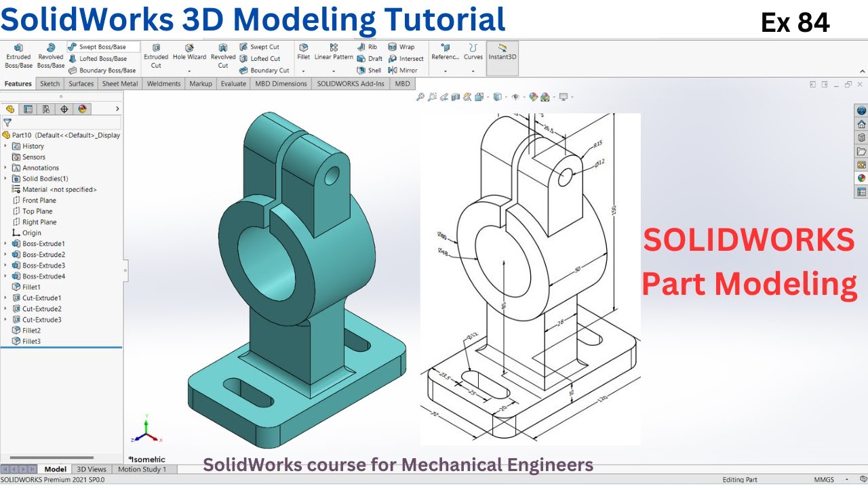Select the Lofted Cut command

click(x=259, y=58)
